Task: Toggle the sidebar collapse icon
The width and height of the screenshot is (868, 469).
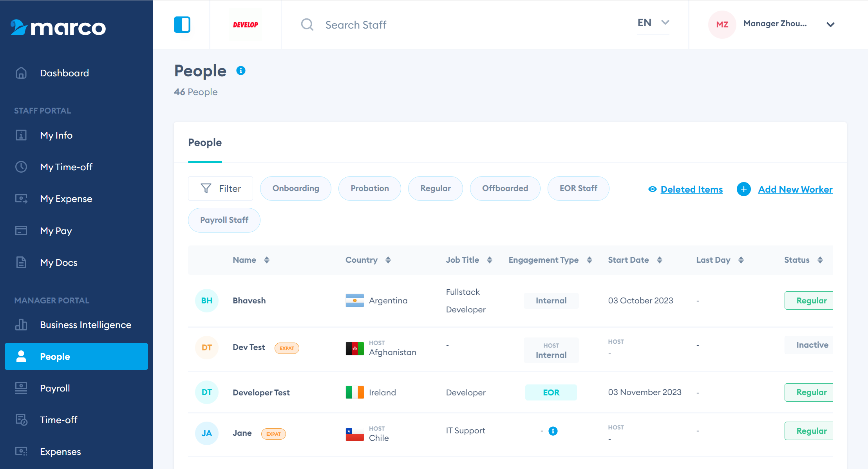Action: click(182, 25)
